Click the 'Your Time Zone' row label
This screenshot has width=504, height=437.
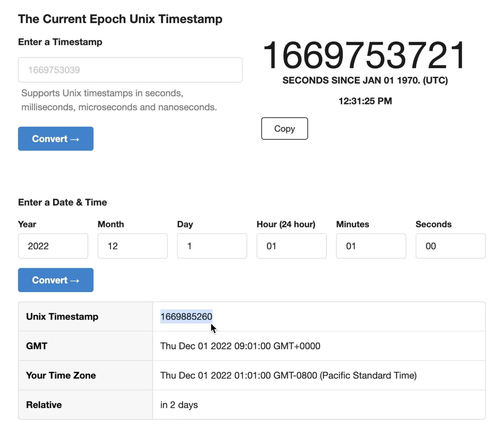pyautogui.click(x=61, y=375)
